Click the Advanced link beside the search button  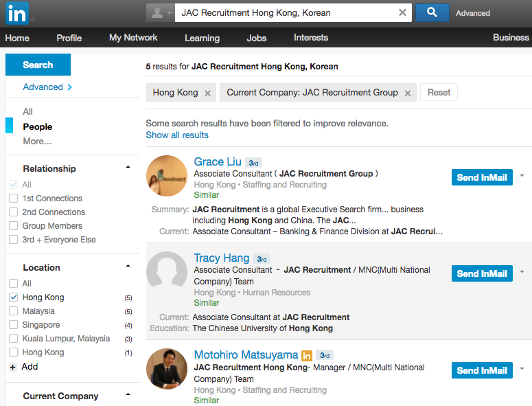473,13
